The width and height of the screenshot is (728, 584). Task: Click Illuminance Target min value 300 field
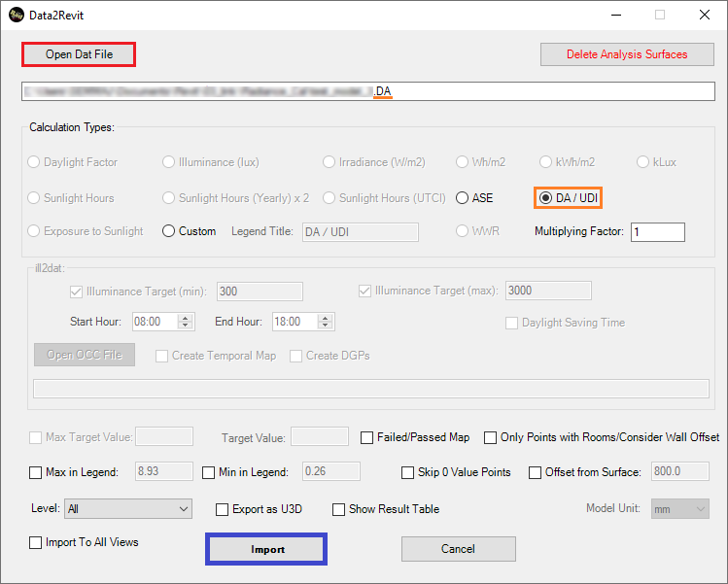(x=260, y=292)
